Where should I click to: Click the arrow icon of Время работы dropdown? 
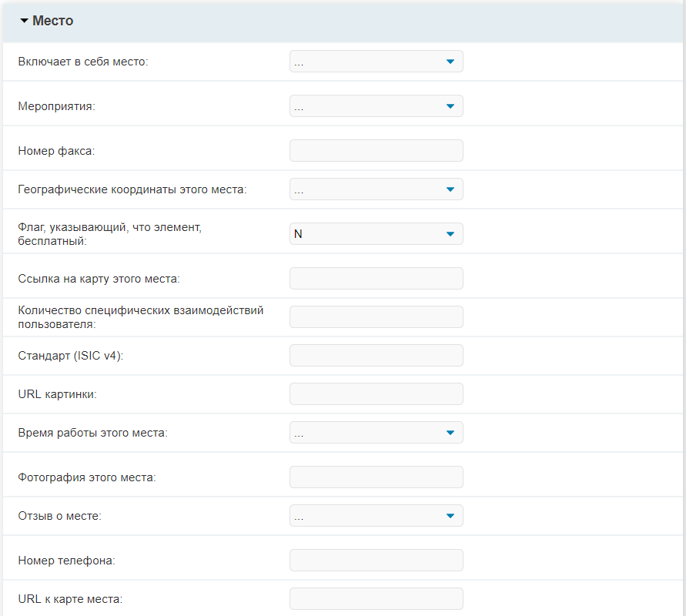point(450,433)
